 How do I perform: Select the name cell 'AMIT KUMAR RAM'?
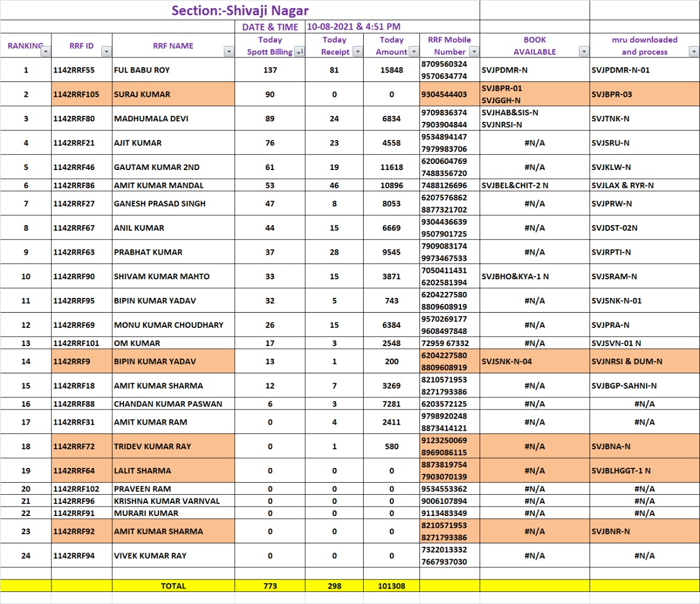pos(173,422)
